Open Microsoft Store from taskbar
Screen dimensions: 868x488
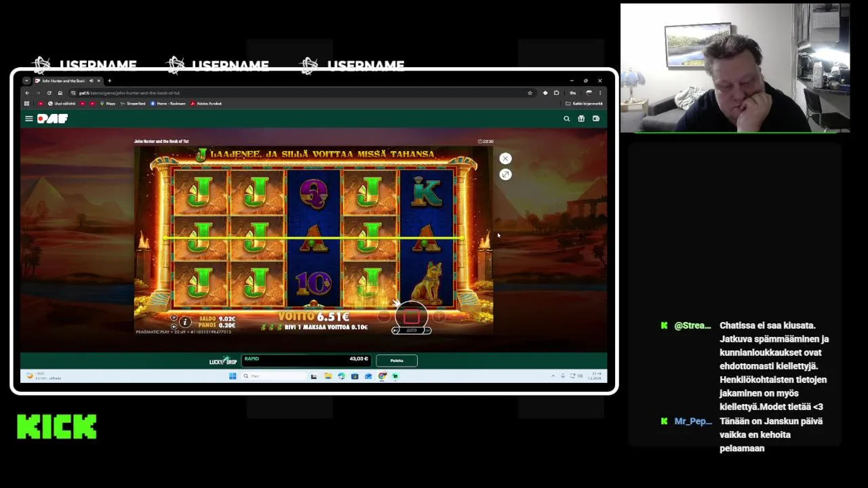tap(355, 376)
